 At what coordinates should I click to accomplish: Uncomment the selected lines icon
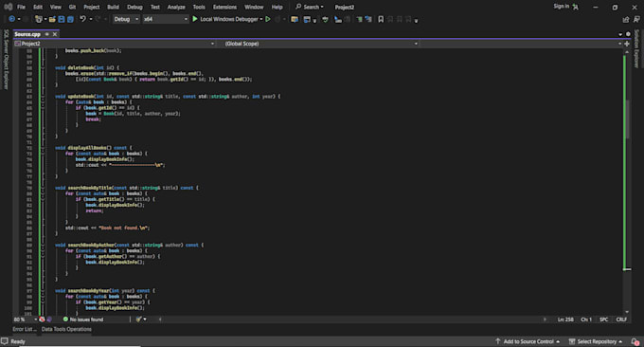point(348,19)
